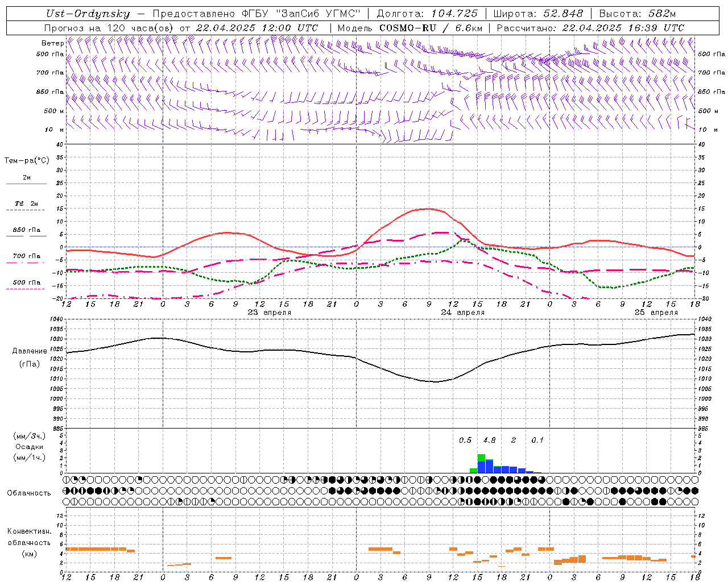Click the Осадки precipitation panel label
Viewport: 728px width, 582px height.
click(29, 447)
